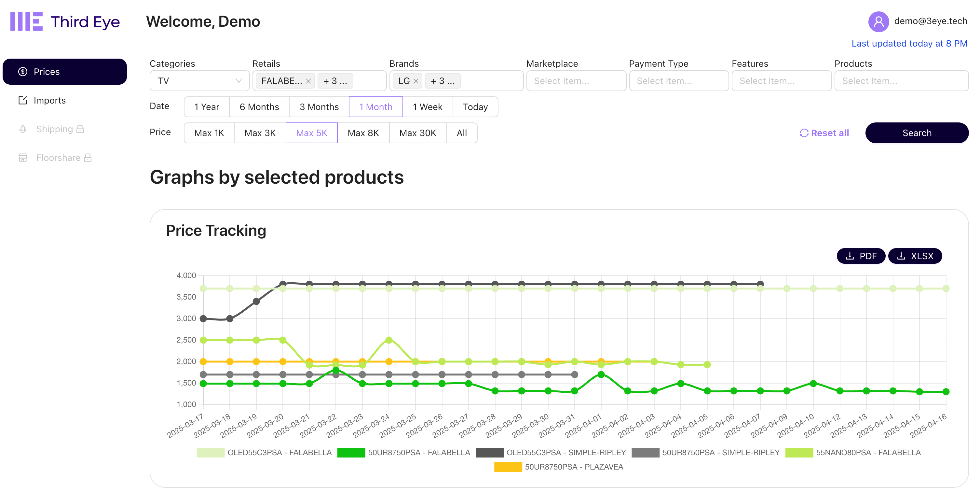Click the Search button
Screen dimensions: 980x493
[x=917, y=133]
